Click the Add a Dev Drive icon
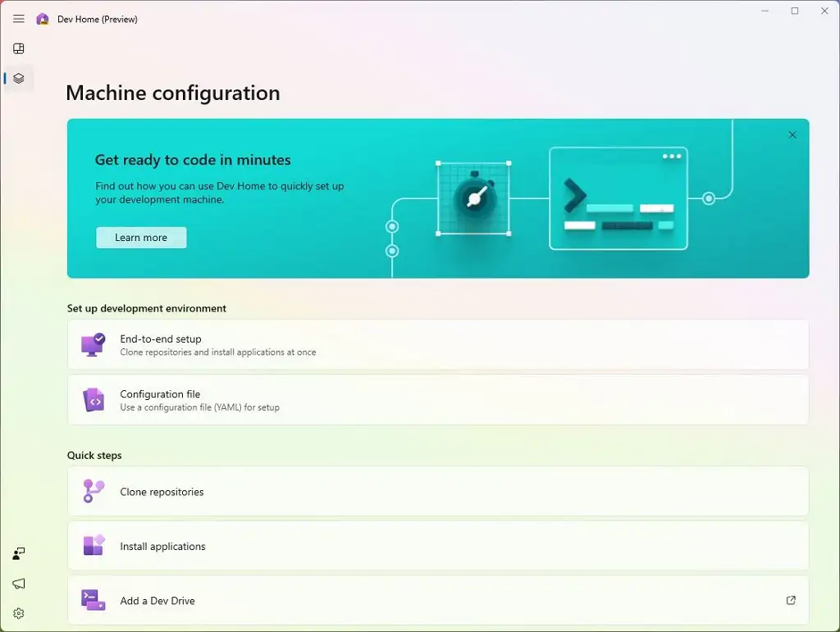The width and height of the screenshot is (840, 632). pos(93,600)
